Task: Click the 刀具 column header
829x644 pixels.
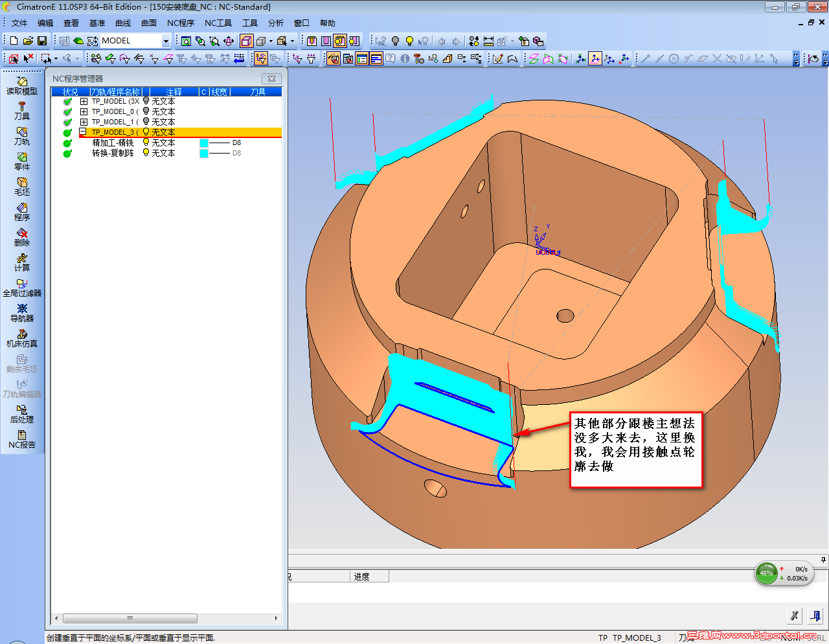Action: click(x=258, y=92)
